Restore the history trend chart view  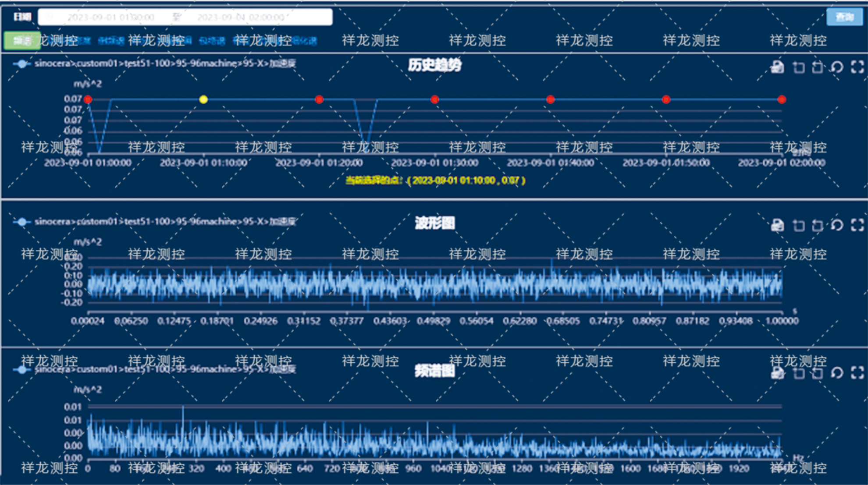coord(837,67)
